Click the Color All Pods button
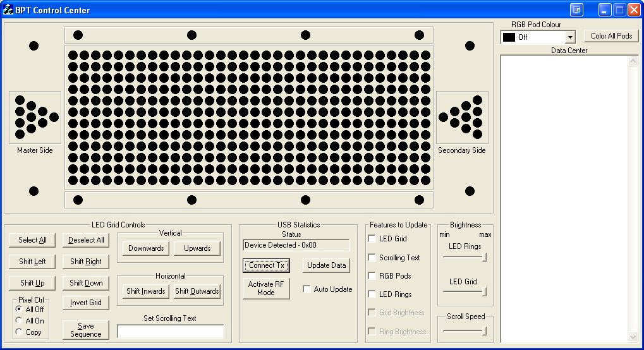Screen dimensions: 644x350 (611, 36)
